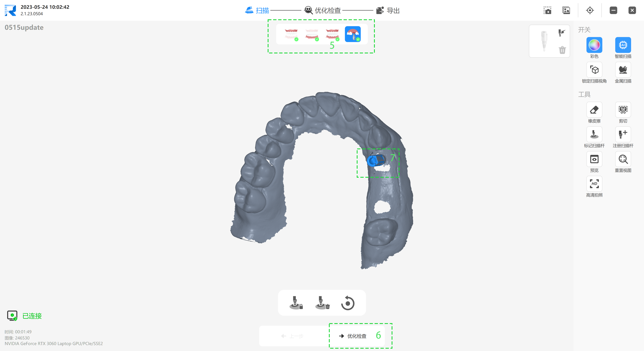Toggle the 智能扫描 AI scan switch

[623, 45]
